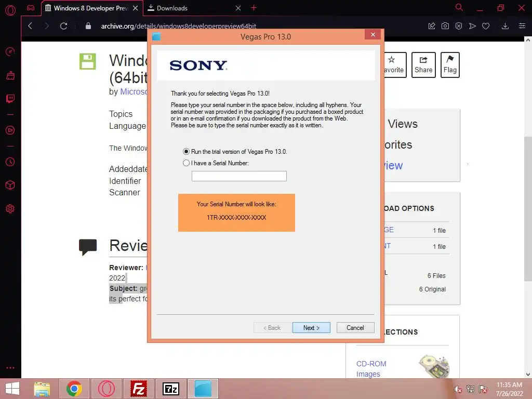
Task: Close the Downloads tab
Action: (x=238, y=8)
